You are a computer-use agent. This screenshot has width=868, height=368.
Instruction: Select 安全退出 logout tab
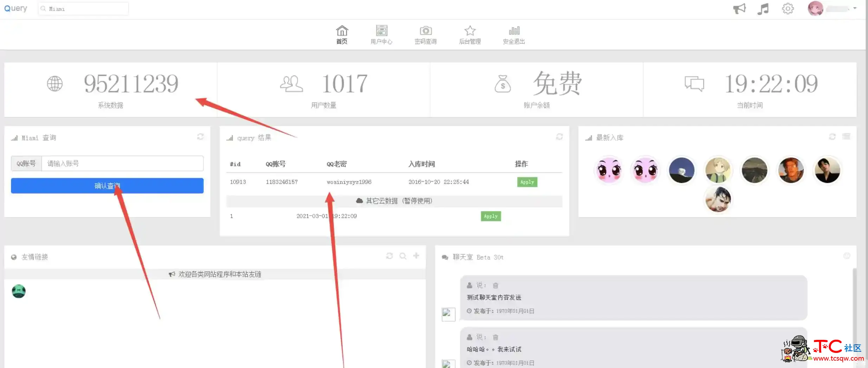tap(514, 35)
